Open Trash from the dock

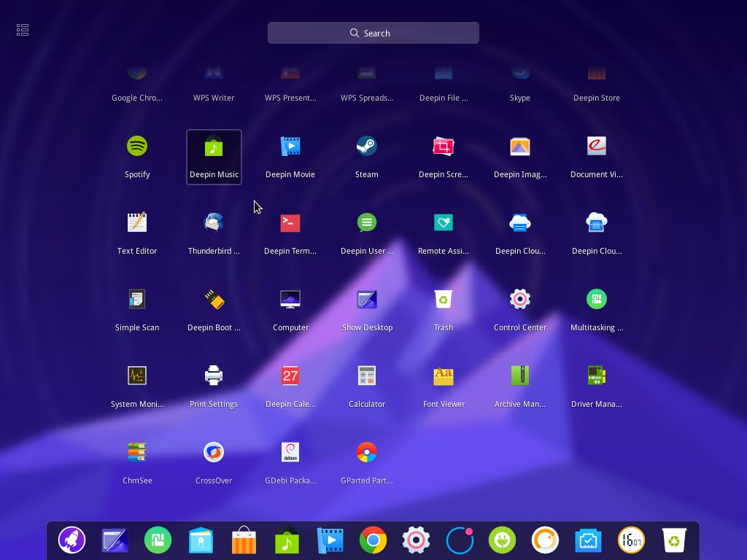(674, 540)
